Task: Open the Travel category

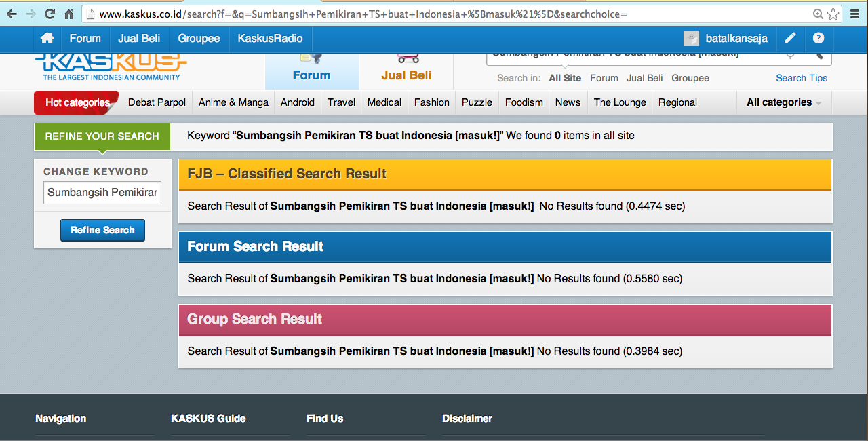Action: coord(341,102)
